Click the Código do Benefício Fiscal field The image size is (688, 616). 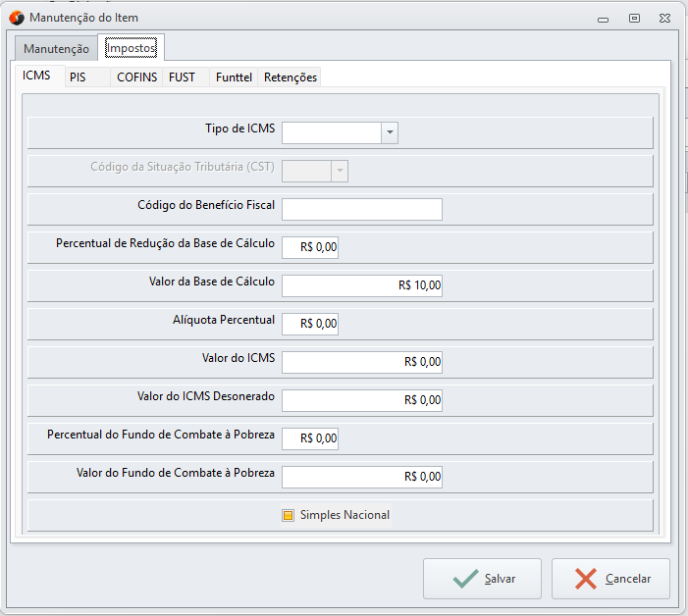[x=361, y=209]
